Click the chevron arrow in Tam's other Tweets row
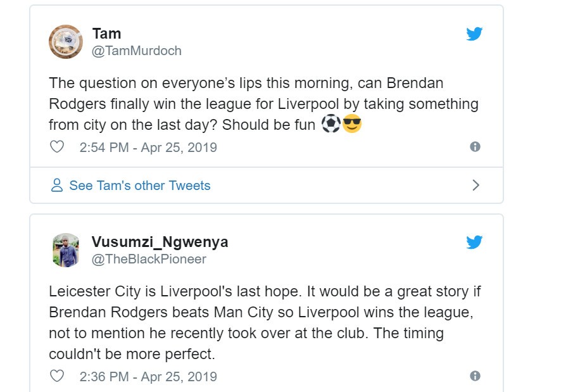561x392 pixels. tap(476, 186)
